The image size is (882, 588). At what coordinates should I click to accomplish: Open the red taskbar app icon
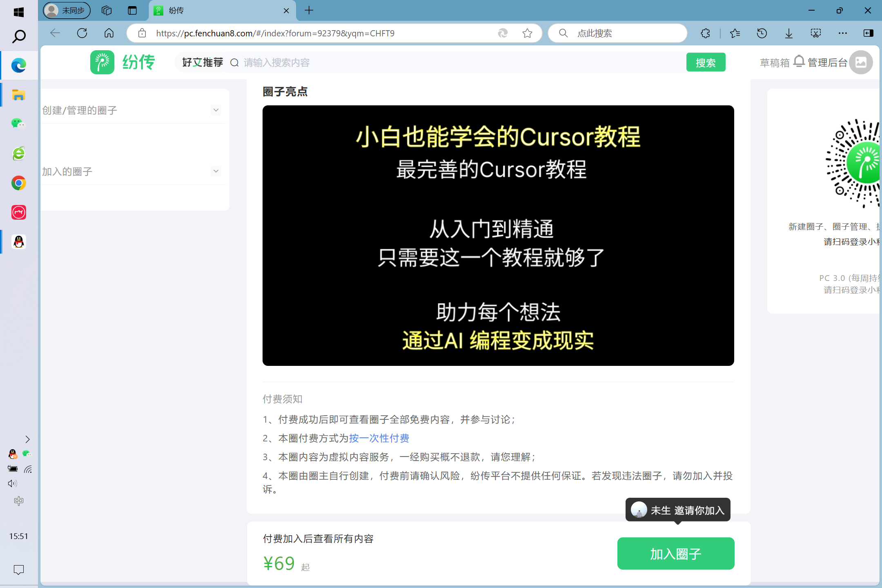tap(19, 212)
